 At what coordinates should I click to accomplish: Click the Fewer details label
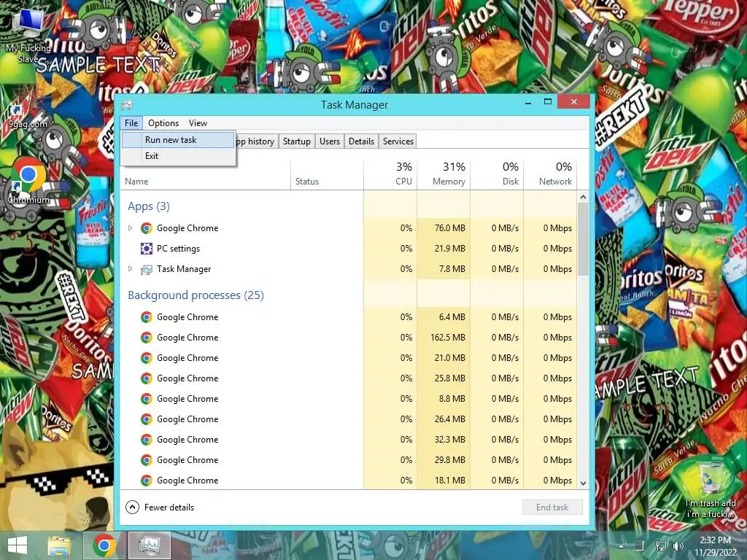click(x=169, y=507)
